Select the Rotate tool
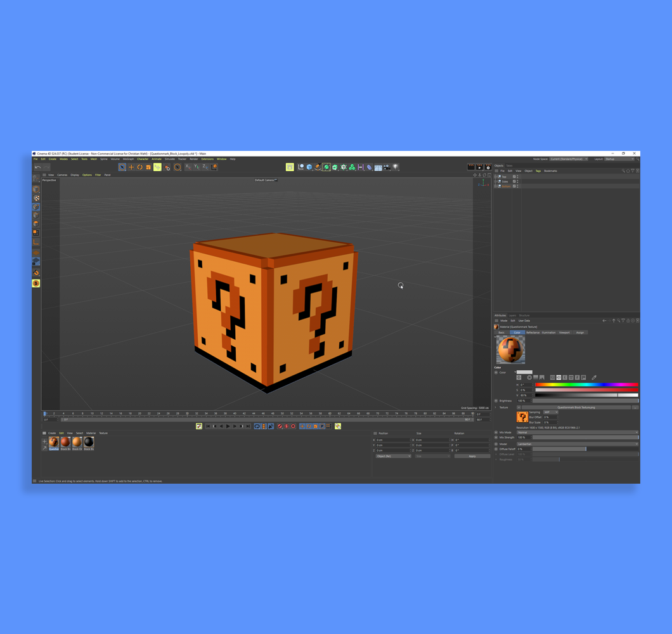 click(139, 167)
